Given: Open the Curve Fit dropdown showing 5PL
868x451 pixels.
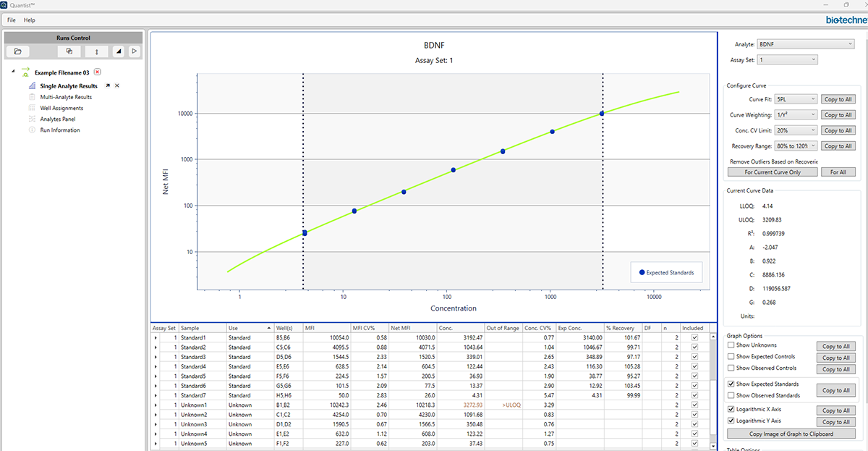Looking at the screenshot, I should [796, 98].
